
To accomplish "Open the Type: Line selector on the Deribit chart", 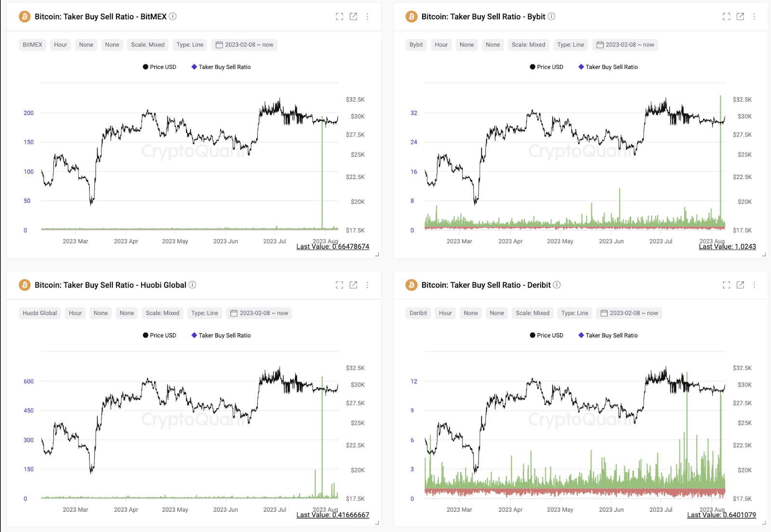I will point(574,313).
